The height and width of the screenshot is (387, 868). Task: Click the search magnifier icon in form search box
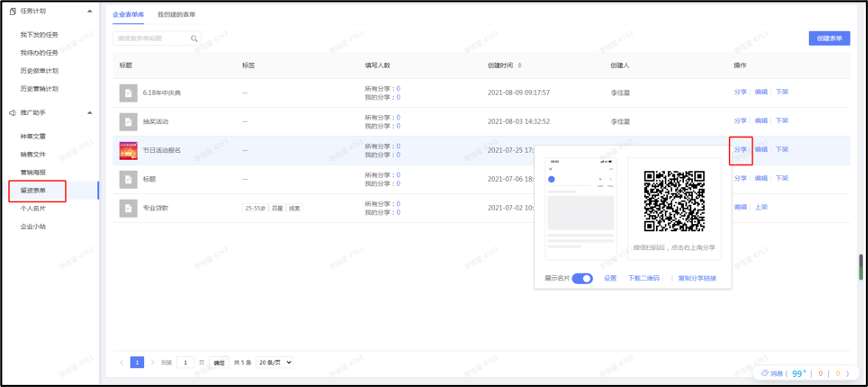(x=194, y=39)
